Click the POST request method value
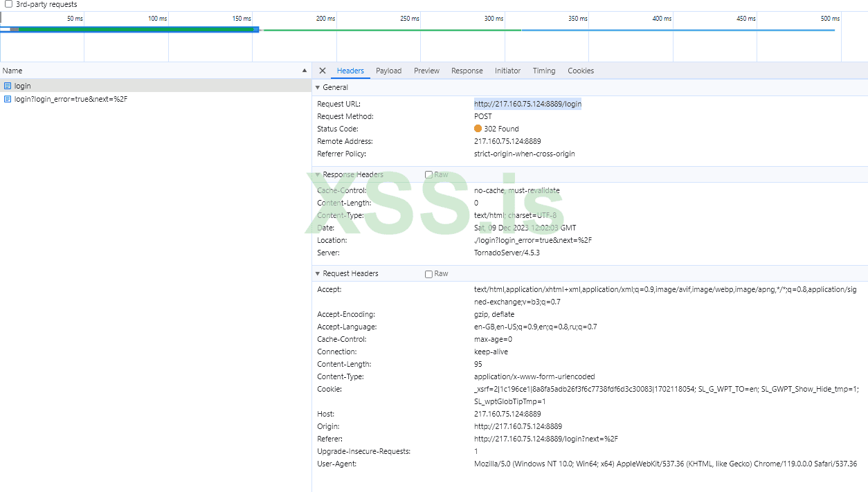The width and height of the screenshot is (868, 492). (x=483, y=116)
